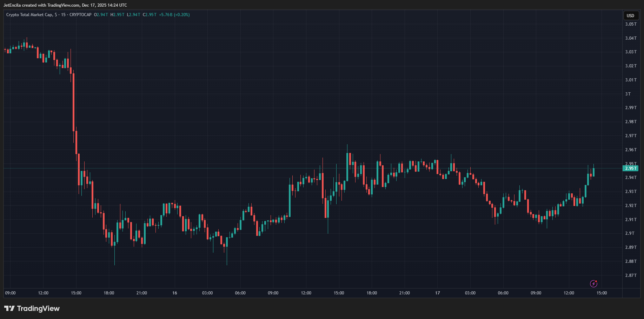The width and height of the screenshot is (644, 319).
Task: Open the 15-minute interval selector in the legend
Action: point(64,14)
